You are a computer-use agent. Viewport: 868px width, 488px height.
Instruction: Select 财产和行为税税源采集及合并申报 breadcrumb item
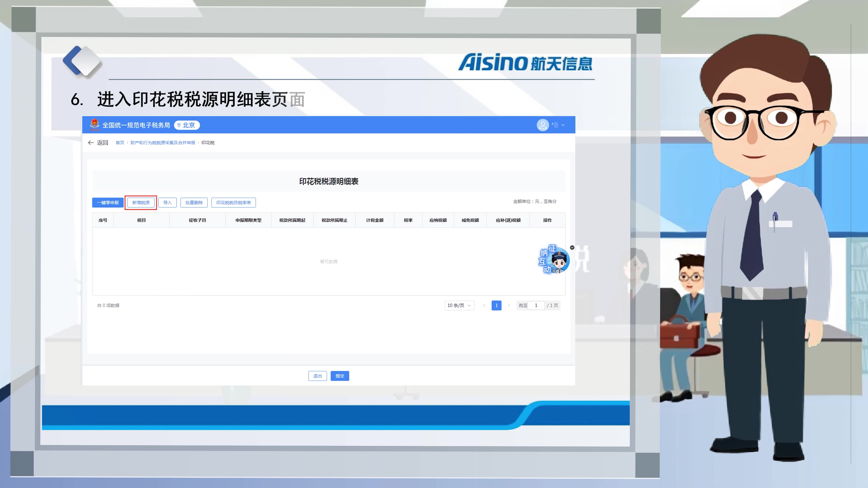[x=162, y=143]
